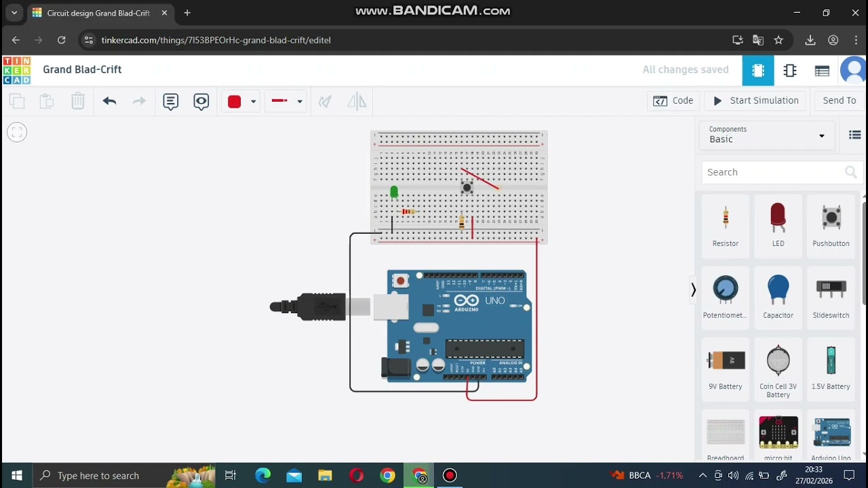This screenshot has width=868, height=488.
Task: Click the taskbar search box
Action: coord(125,475)
